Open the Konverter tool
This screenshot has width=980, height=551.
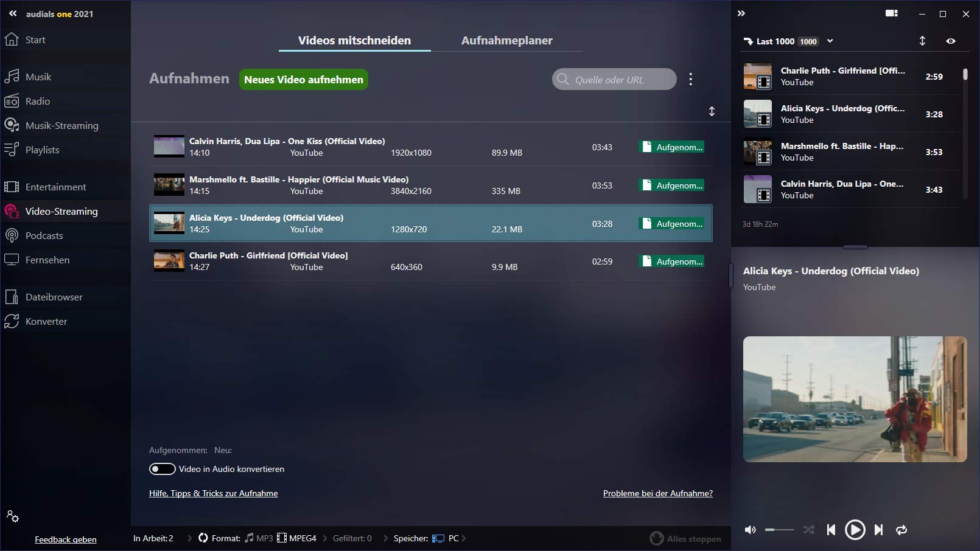46,321
